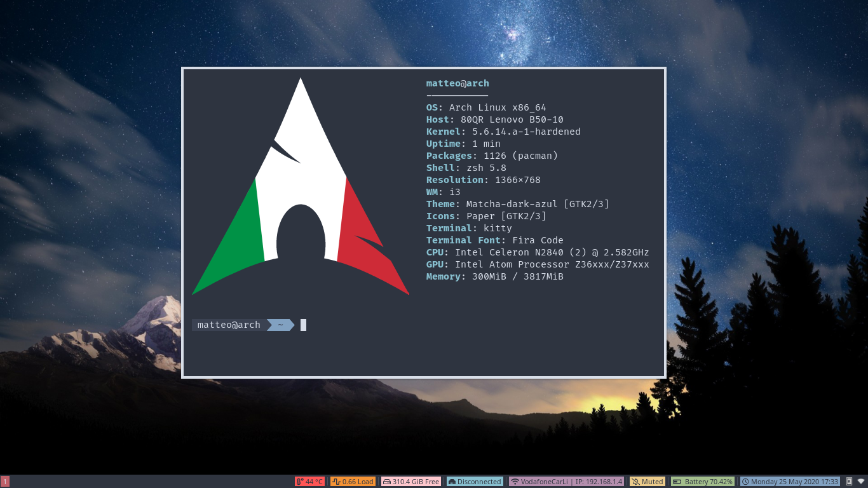Click the Host: 80QR Lenovo B50-10 line
The height and width of the screenshot is (488, 868).
pos(495,119)
